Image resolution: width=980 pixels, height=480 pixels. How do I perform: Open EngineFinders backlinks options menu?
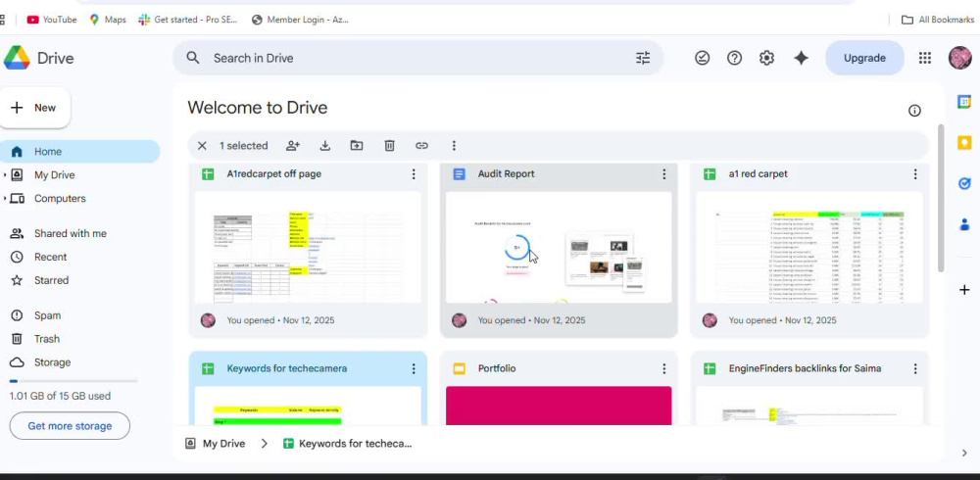point(915,368)
